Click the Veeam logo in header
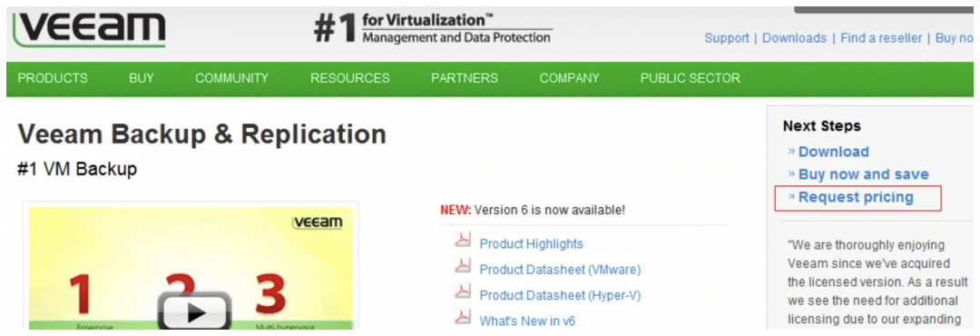The height and width of the screenshot is (336, 980). pos(89,28)
